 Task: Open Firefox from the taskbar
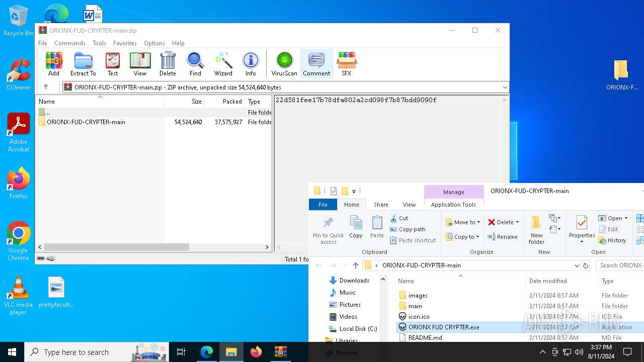tap(256, 352)
